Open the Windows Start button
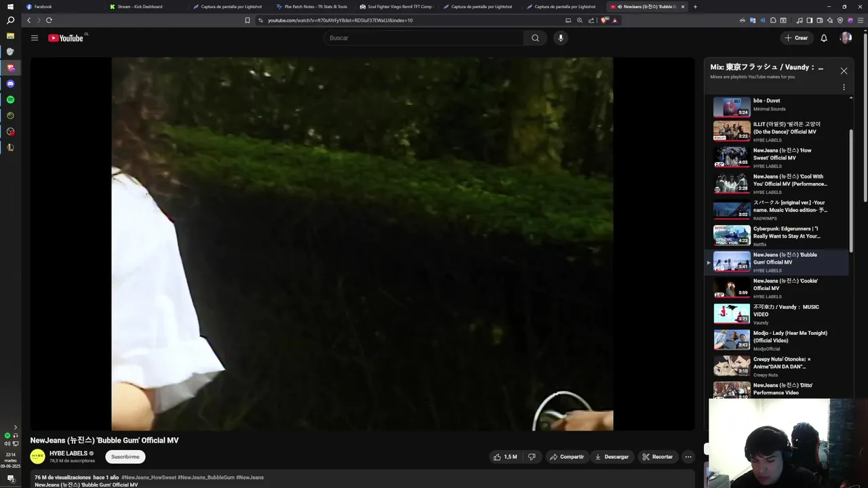Image resolution: width=868 pixels, height=488 pixels. (10, 6)
